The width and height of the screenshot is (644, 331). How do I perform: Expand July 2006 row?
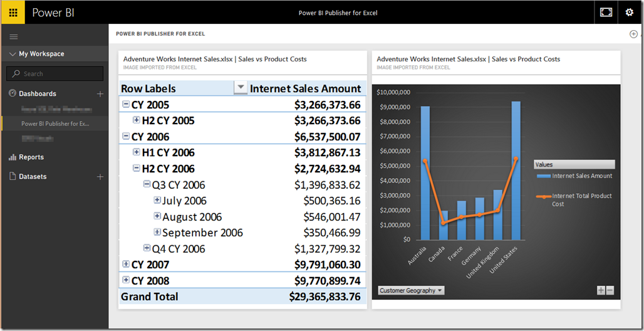point(157,200)
